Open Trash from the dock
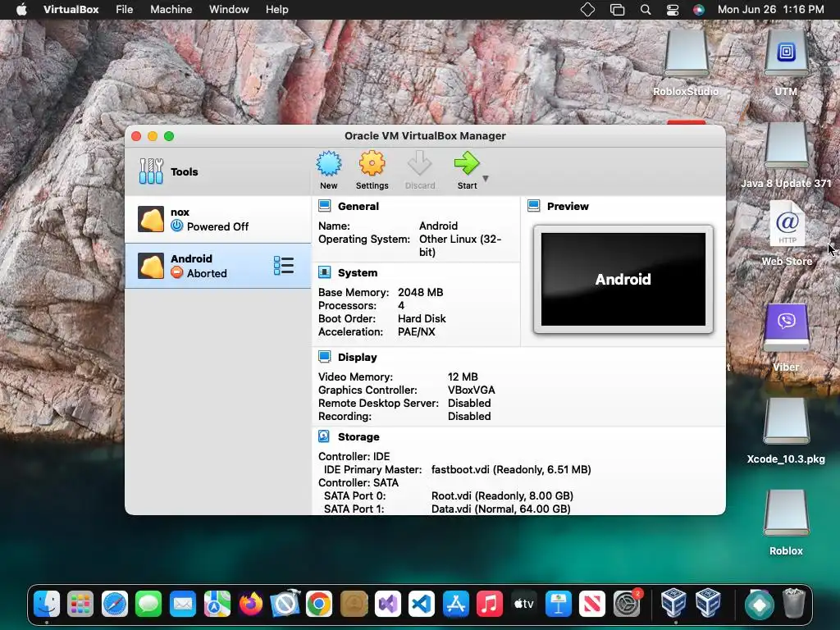The height and width of the screenshot is (630, 840). [794, 604]
